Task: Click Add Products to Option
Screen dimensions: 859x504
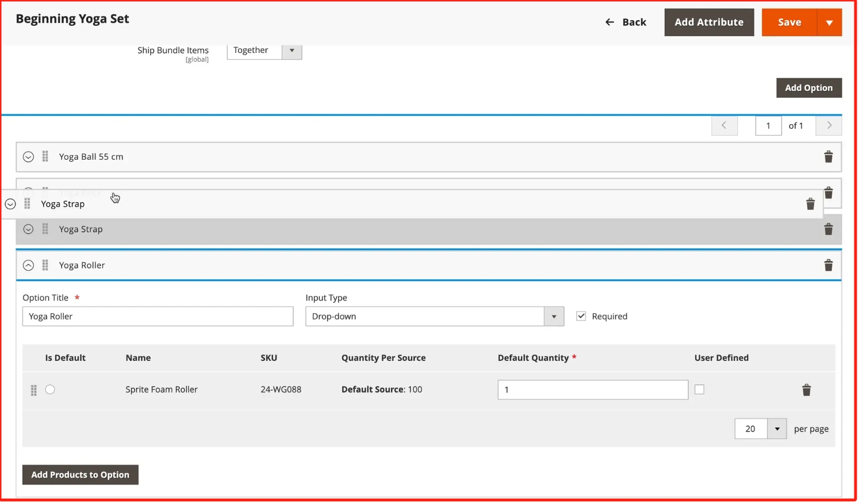Action: click(80, 475)
